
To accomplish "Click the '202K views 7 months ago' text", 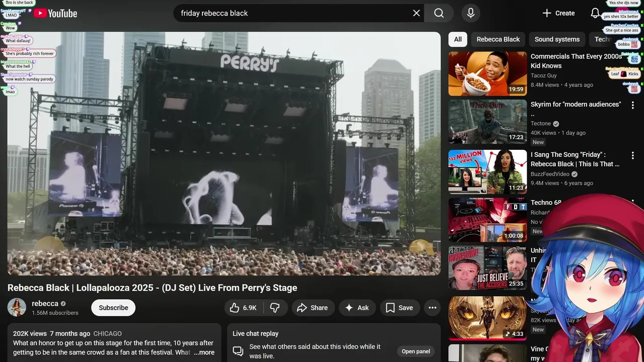I will pyautogui.click(x=52, y=334).
